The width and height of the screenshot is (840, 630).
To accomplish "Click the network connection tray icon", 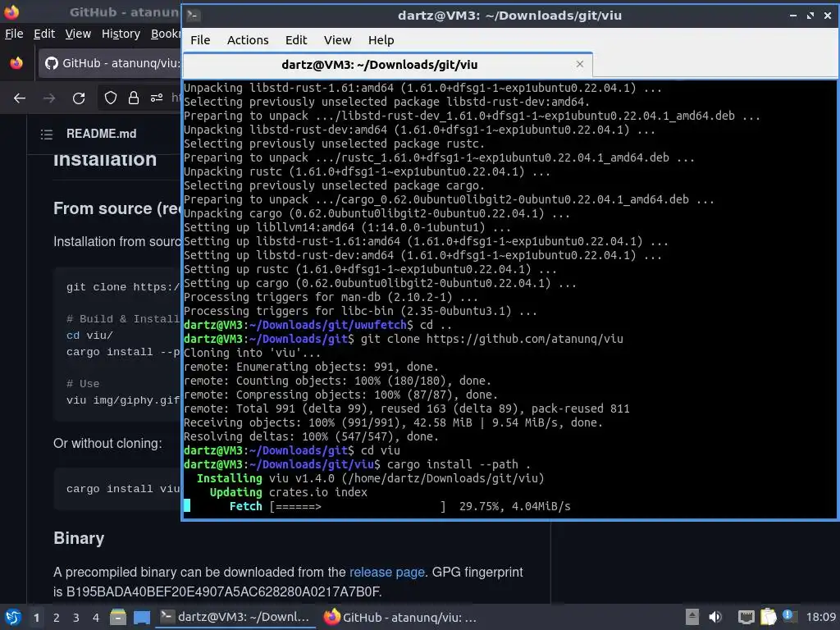I will 746,617.
